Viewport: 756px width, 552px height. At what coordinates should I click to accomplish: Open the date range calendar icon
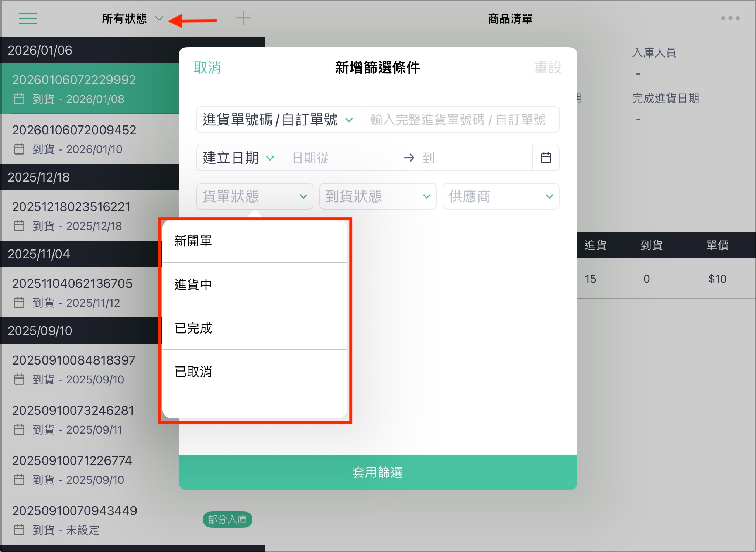(546, 158)
